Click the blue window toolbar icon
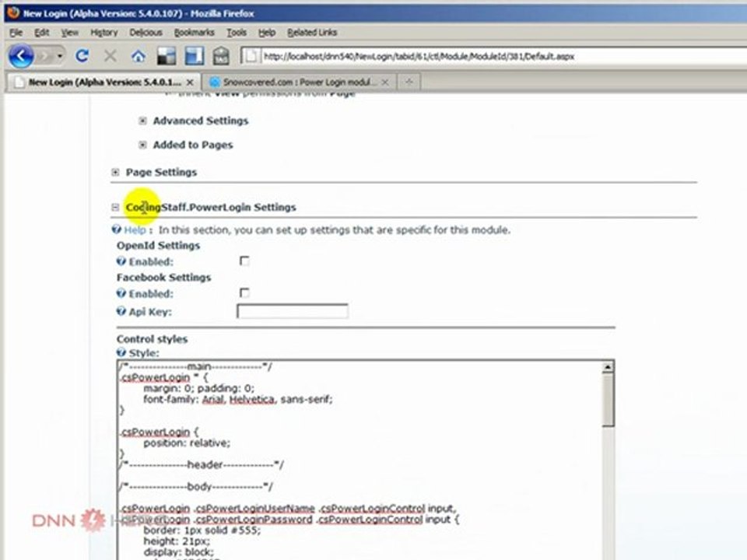 point(195,56)
